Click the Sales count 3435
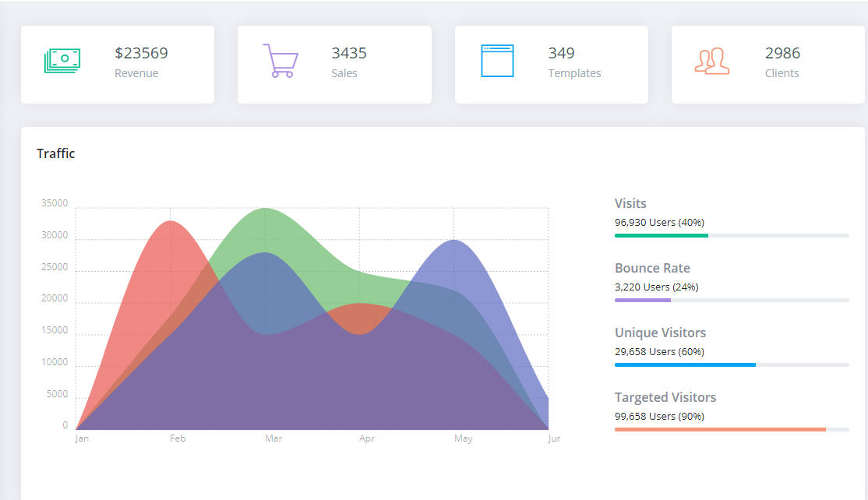The height and width of the screenshot is (500, 868). (x=349, y=54)
